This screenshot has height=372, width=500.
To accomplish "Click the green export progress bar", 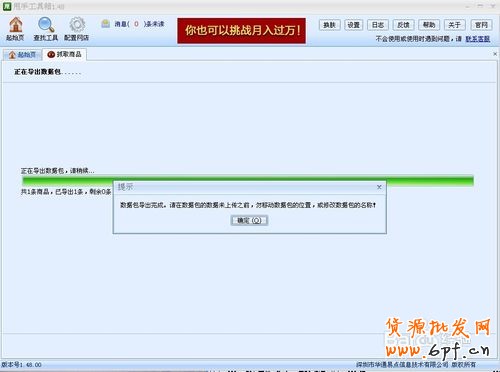I will tap(248, 180).
